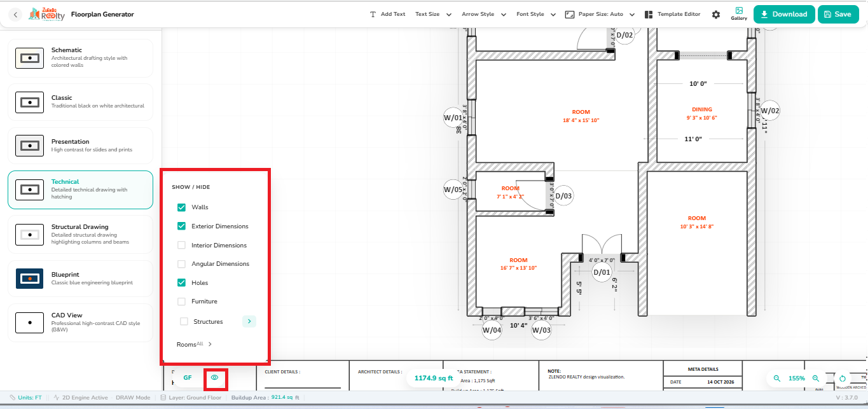This screenshot has height=409, width=868.
Task: Select window tag W/05
Action: tap(453, 189)
